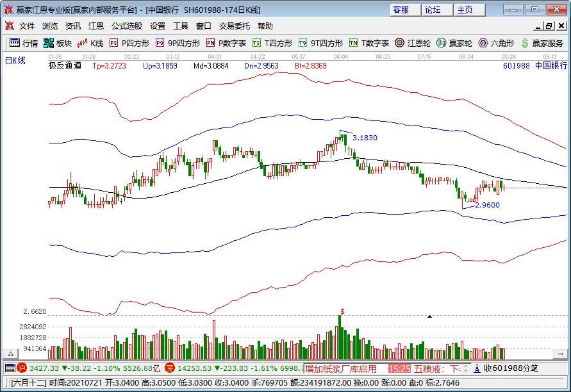Click the 3.1830 high price label
This screenshot has height=392, width=571.
pyautogui.click(x=365, y=138)
